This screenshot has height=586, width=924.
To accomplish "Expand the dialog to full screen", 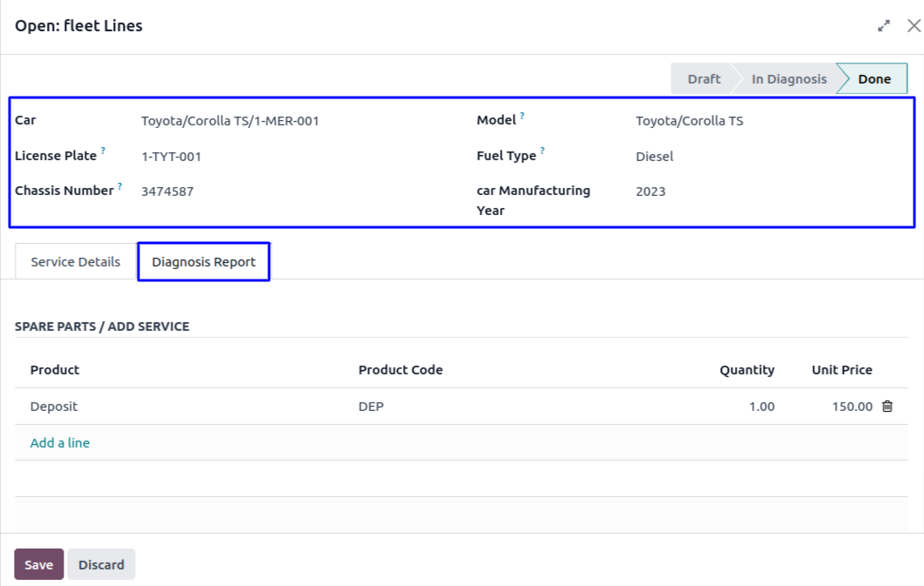I will click(x=884, y=26).
